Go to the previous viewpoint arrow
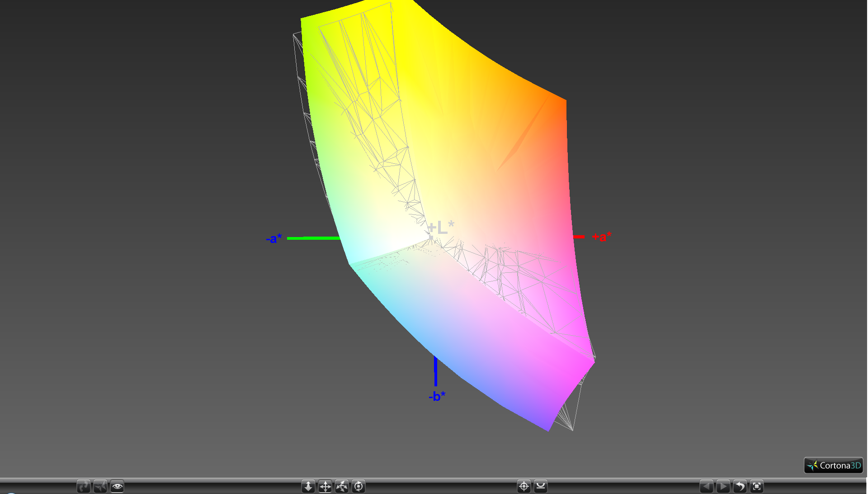Viewport: 868px width, 494px height. pyautogui.click(x=707, y=486)
